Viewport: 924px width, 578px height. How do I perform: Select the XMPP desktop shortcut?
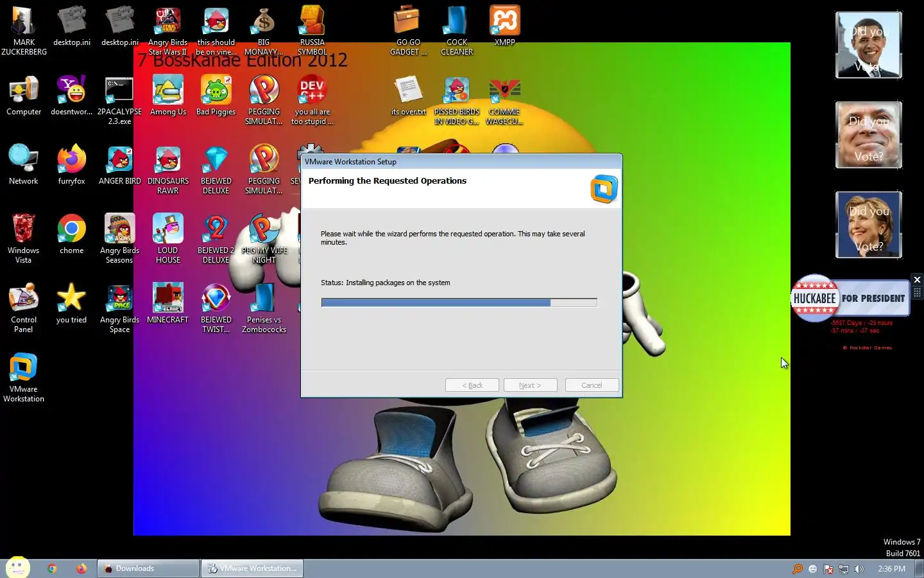coord(505,26)
